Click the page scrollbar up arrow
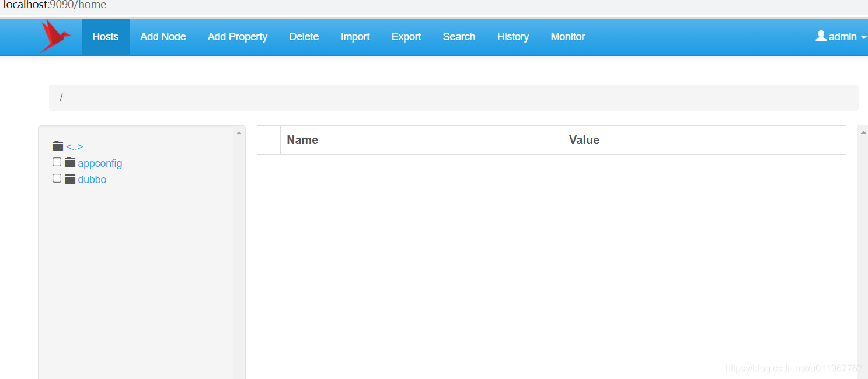The width and height of the screenshot is (868, 379). coord(863,132)
